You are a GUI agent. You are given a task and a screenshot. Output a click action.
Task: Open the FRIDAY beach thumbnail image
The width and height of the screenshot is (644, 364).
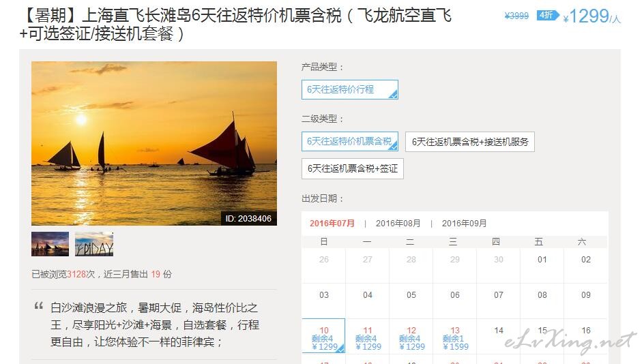click(x=94, y=244)
